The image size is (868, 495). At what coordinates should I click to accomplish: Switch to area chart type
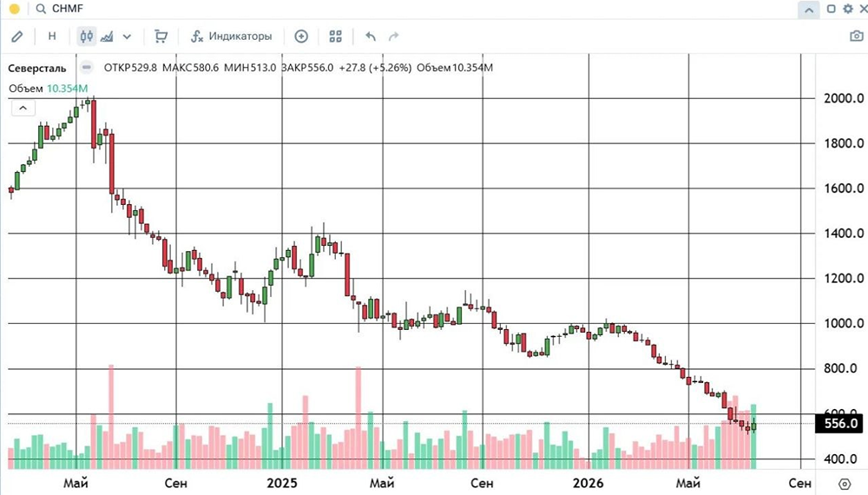(x=107, y=36)
